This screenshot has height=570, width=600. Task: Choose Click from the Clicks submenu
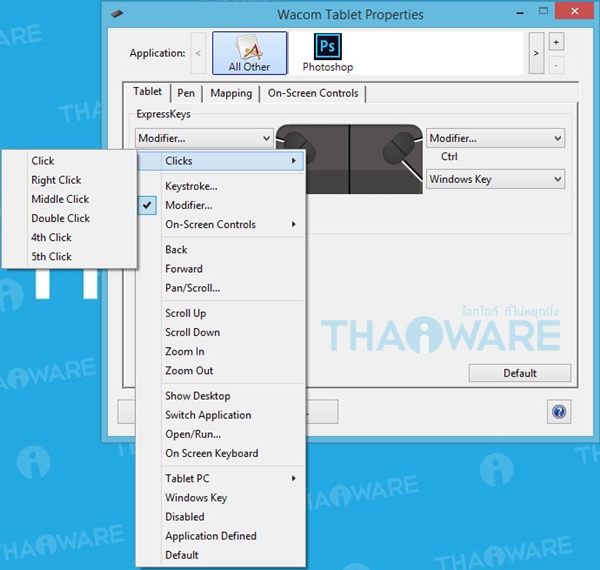[x=70, y=161]
